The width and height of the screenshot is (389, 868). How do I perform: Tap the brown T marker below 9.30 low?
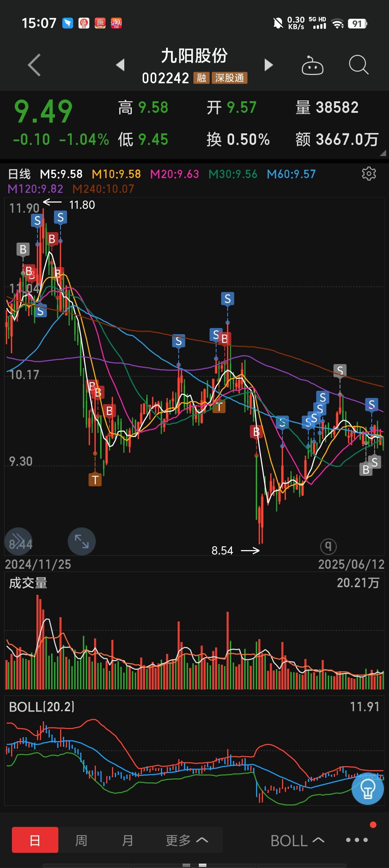[x=95, y=480]
